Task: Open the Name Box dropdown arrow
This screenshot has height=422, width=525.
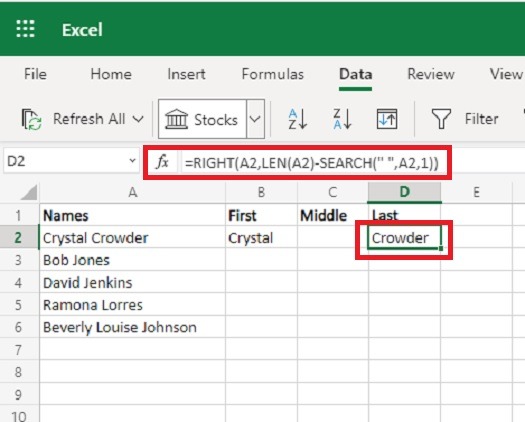Action: (133, 161)
